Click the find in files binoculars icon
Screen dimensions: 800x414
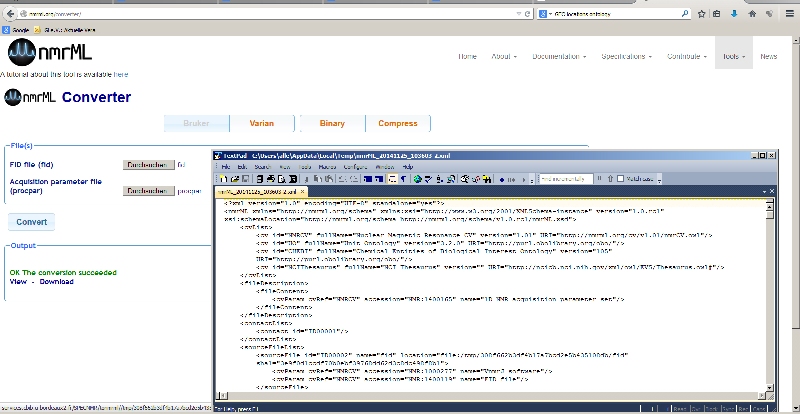486,179
